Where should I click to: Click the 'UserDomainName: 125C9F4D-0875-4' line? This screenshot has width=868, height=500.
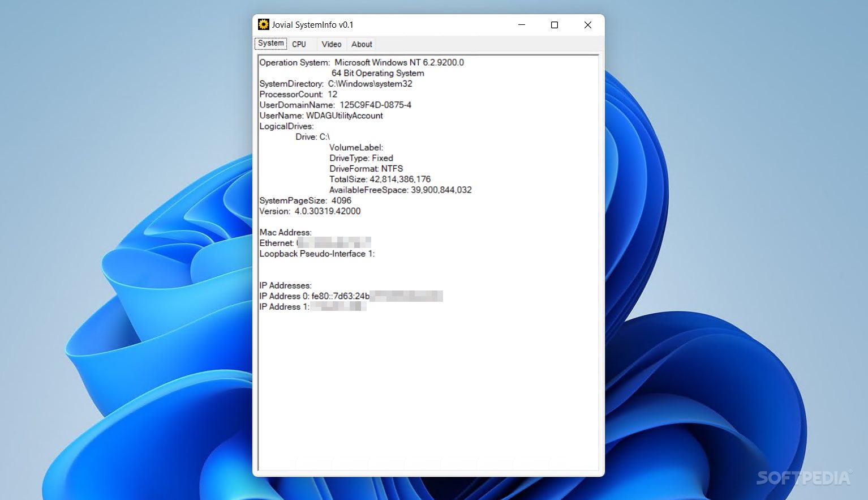point(335,105)
